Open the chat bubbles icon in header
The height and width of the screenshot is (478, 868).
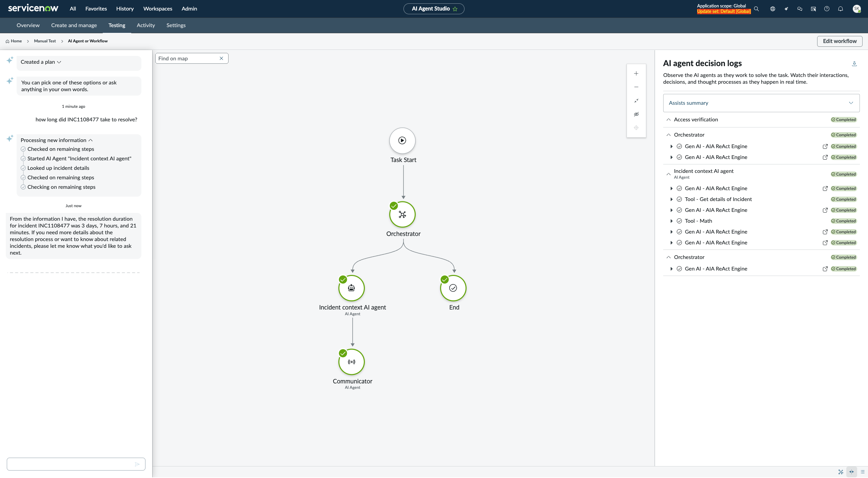pos(800,9)
